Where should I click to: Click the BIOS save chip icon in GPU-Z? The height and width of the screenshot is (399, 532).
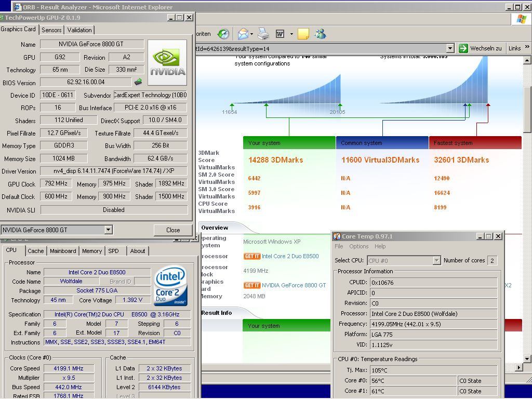[x=138, y=82]
